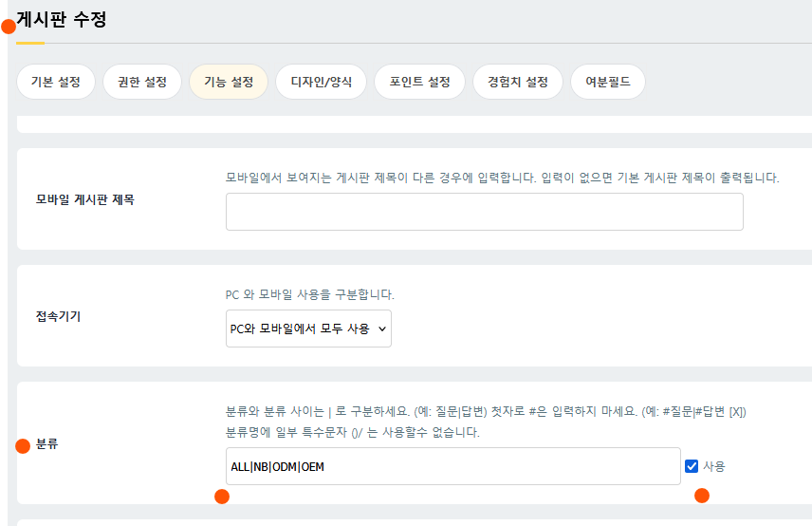Open the 권한 설정 tab

(x=142, y=82)
